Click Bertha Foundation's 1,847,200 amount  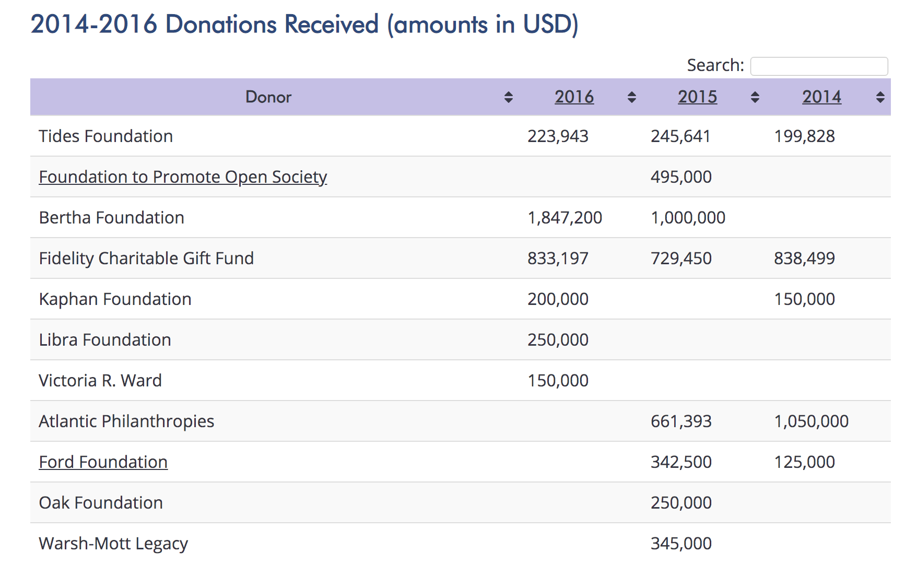(565, 218)
